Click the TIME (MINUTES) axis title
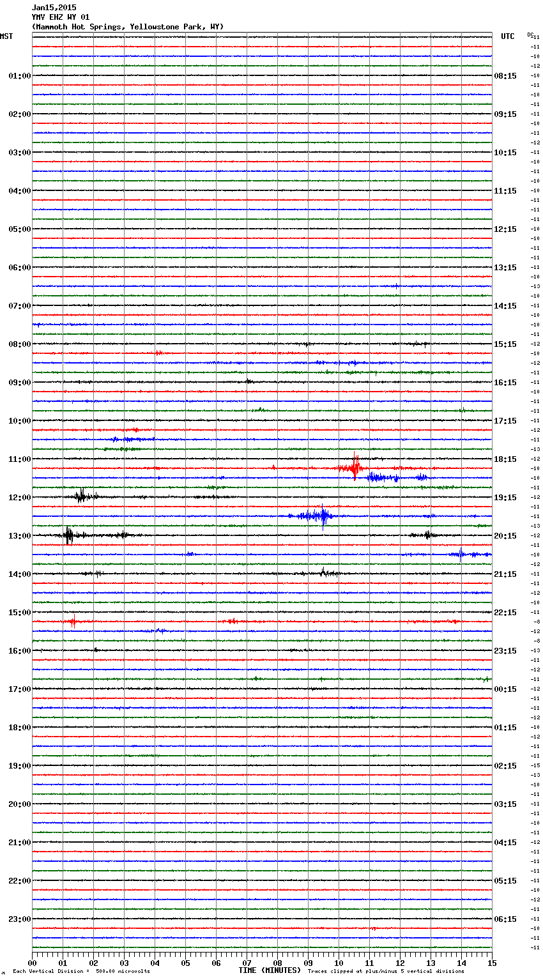 270,970
